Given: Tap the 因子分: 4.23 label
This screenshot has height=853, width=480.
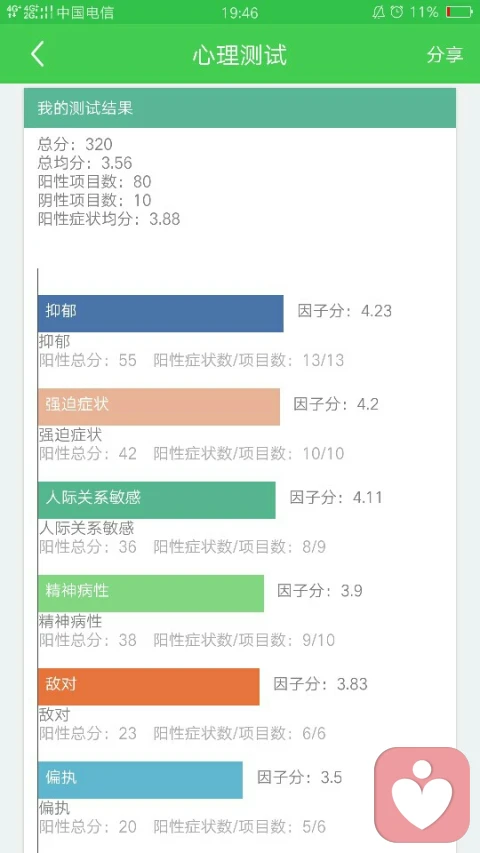Looking at the screenshot, I should click(x=344, y=311).
